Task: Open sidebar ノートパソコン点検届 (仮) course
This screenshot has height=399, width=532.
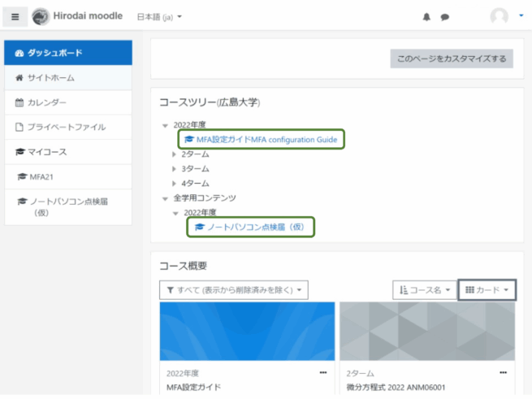Action: tap(68, 206)
